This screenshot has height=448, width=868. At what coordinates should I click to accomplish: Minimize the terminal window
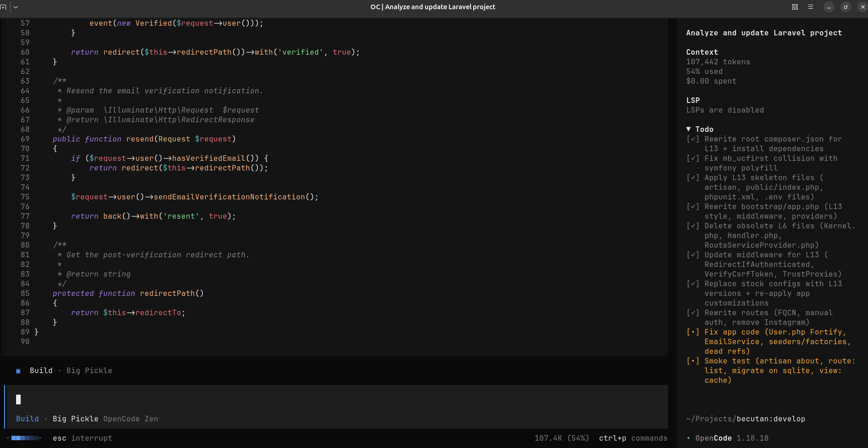(x=829, y=7)
